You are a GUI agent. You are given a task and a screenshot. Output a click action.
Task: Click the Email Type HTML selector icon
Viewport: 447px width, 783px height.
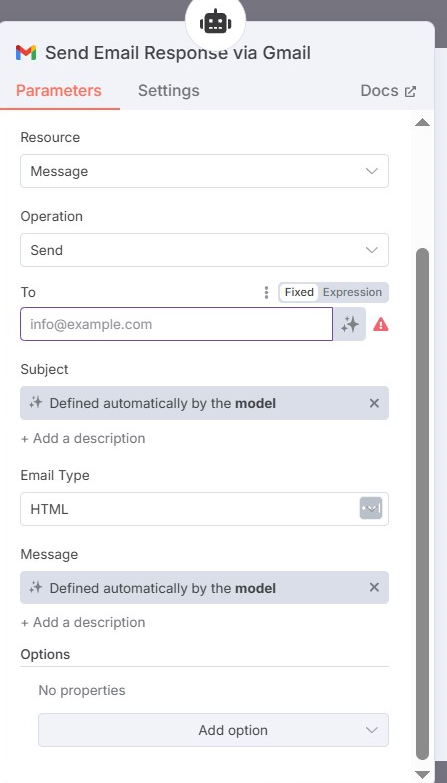(371, 508)
